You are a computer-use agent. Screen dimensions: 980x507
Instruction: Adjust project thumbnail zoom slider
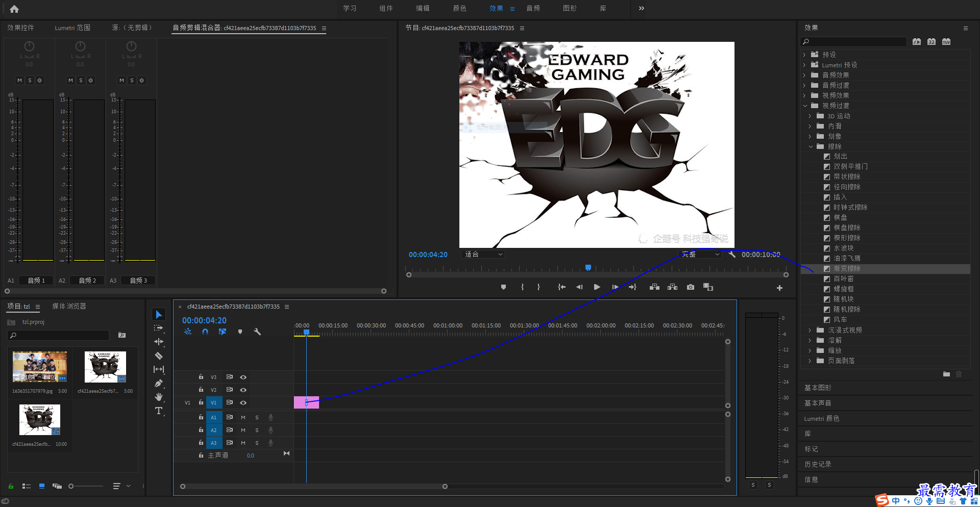tap(71, 486)
